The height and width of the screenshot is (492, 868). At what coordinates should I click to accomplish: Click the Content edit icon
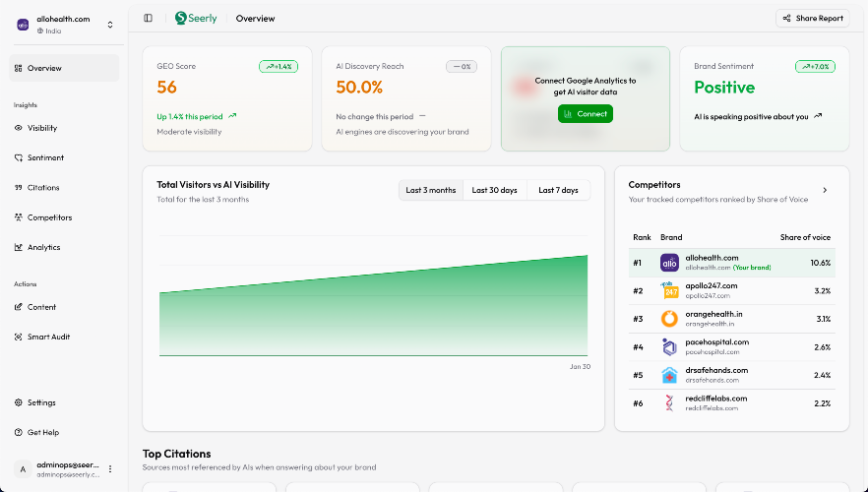pyautogui.click(x=19, y=307)
